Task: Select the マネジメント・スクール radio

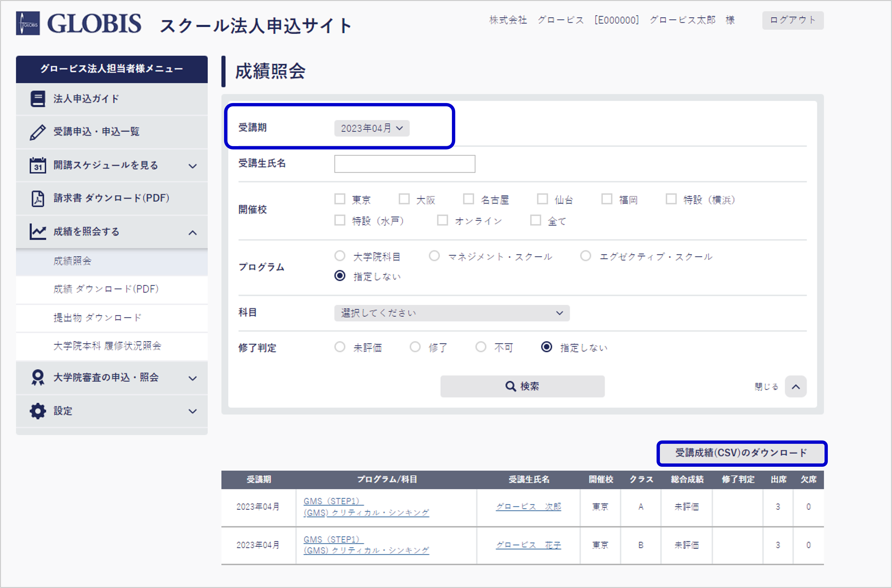Action: pyautogui.click(x=434, y=256)
